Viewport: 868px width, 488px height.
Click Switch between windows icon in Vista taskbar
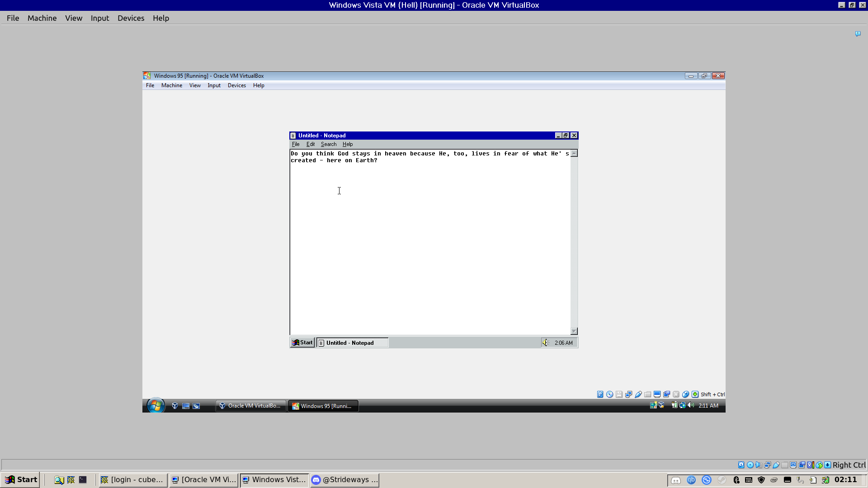click(196, 406)
